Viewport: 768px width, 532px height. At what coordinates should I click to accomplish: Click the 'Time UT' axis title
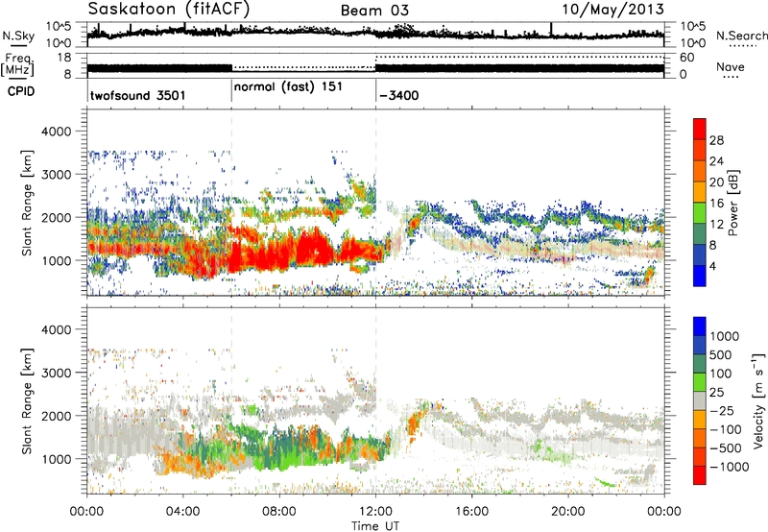(375, 526)
